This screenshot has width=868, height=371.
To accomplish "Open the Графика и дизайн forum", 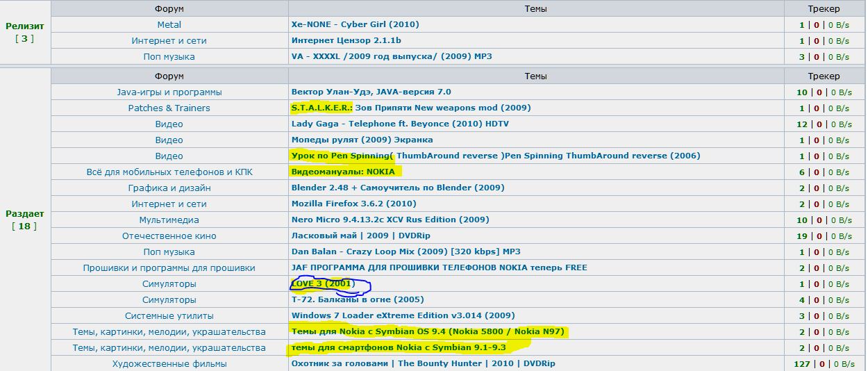I will pyautogui.click(x=169, y=188).
